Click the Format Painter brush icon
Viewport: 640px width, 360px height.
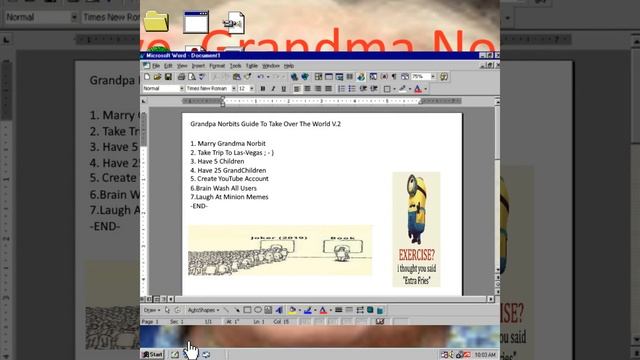click(x=247, y=77)
